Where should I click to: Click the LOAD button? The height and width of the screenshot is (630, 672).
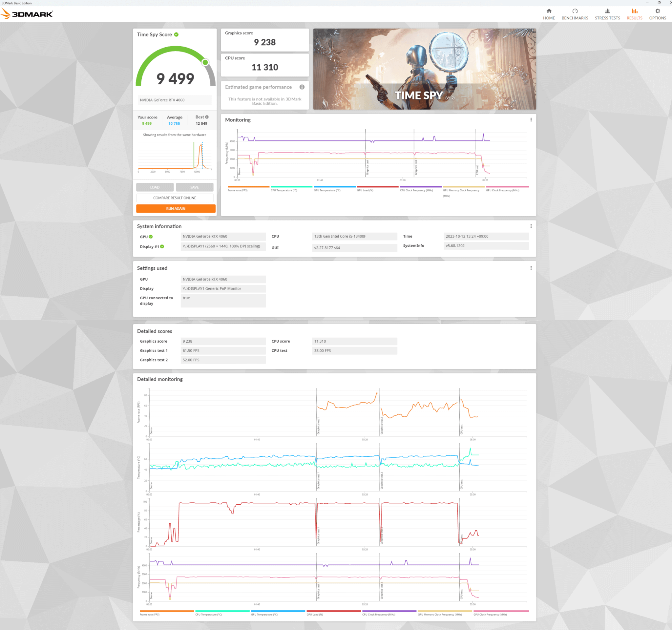click(x=155, y=187)
